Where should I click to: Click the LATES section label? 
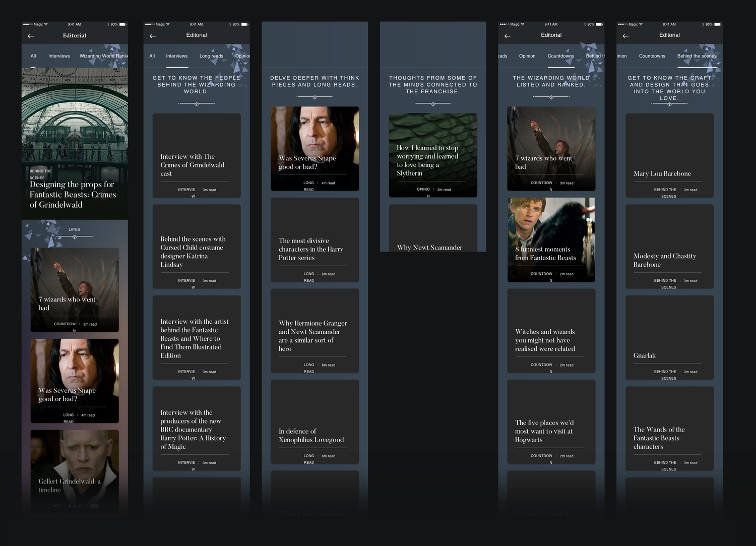coord(74,229)
